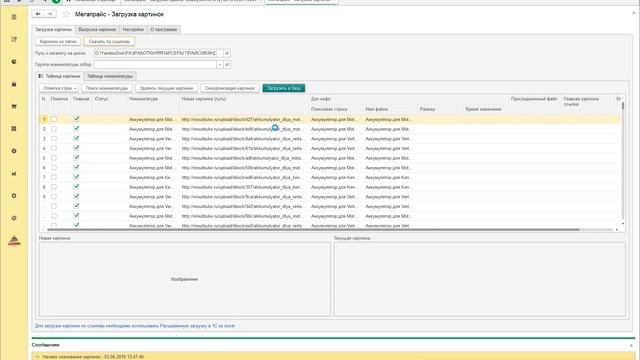Uncheck Главная checkbox in row 6
This screenshot has width=640, height=360.
[76, 167]
